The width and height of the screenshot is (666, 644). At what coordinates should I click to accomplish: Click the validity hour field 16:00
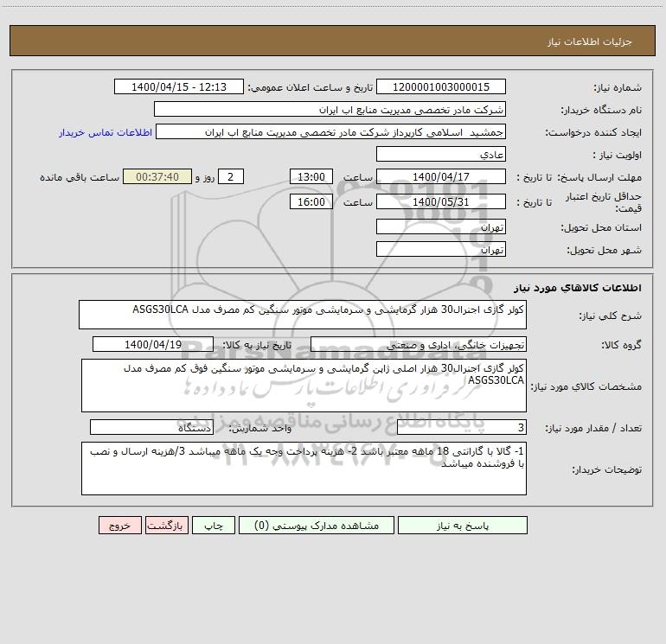pyautogui.click(x=311, y=201)
